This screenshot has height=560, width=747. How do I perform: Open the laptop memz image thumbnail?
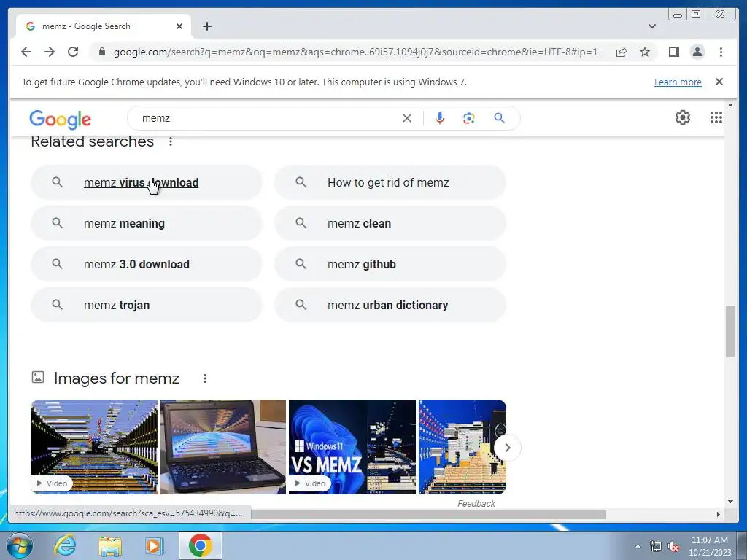[223, 447]
